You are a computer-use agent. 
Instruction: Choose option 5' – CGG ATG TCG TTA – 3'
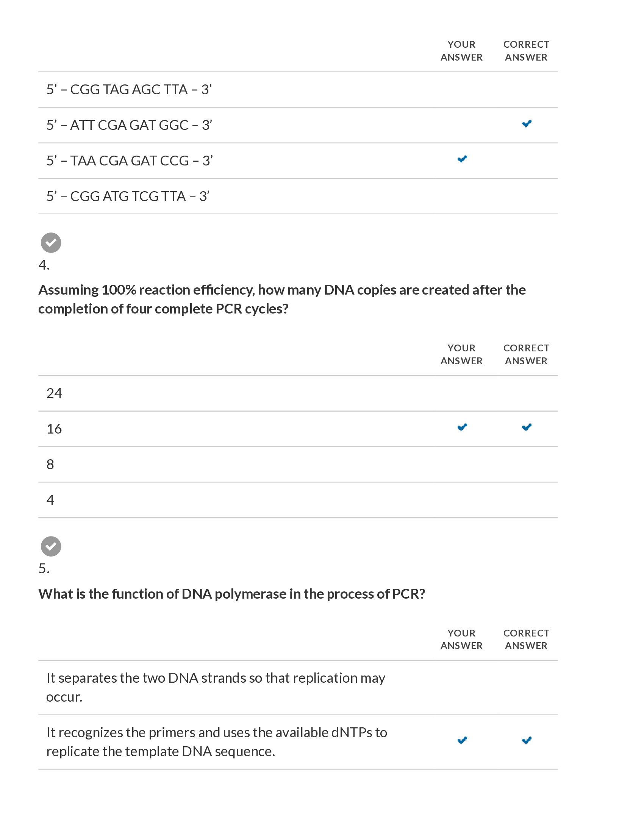[x=128, y=197]
